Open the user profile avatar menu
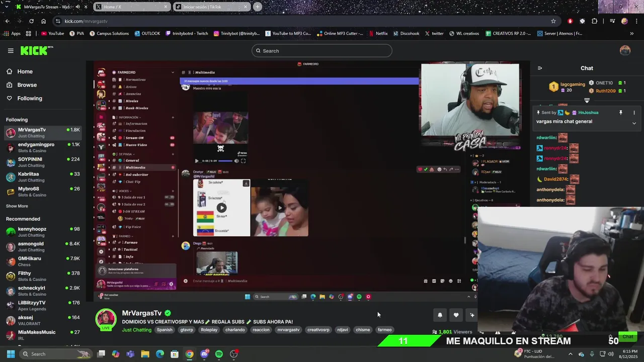Image resolution: width=644 pixels, height=362 pixels. [625, 51]
